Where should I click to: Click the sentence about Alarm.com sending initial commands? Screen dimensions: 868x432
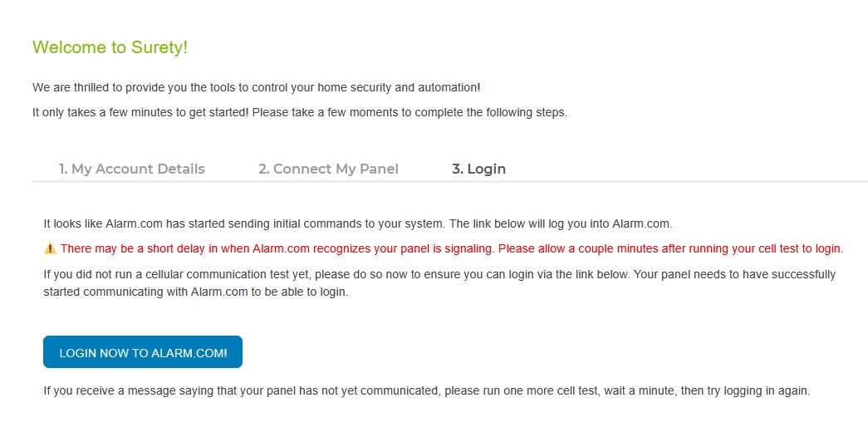(x=358, y=223)
